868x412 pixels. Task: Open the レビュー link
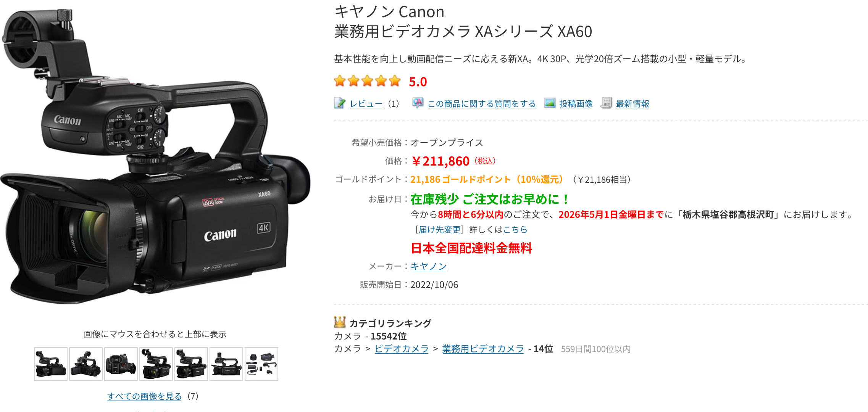pos(366,104)
